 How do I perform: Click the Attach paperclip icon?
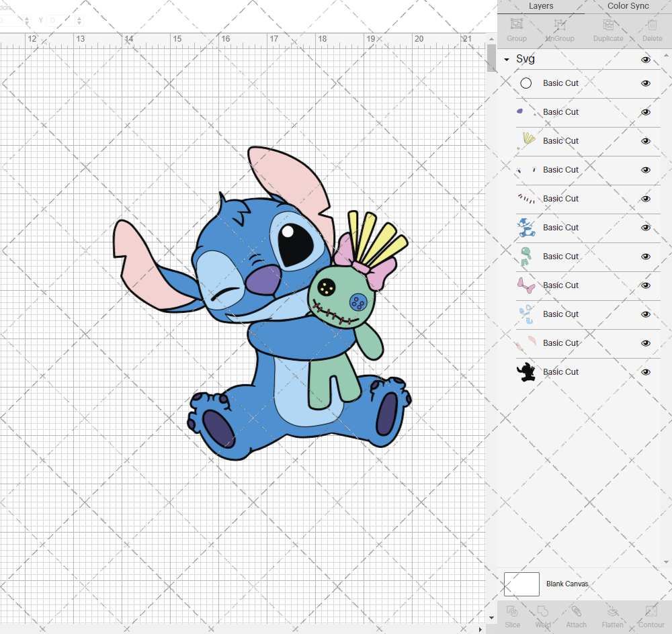coord(576,611)
